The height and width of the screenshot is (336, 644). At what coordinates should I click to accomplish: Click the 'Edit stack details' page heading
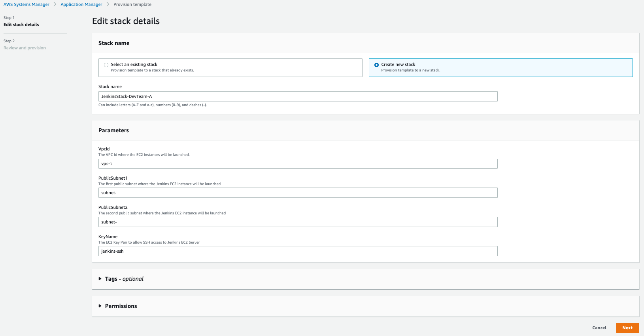pyautogui.click(x=126, y=21)
